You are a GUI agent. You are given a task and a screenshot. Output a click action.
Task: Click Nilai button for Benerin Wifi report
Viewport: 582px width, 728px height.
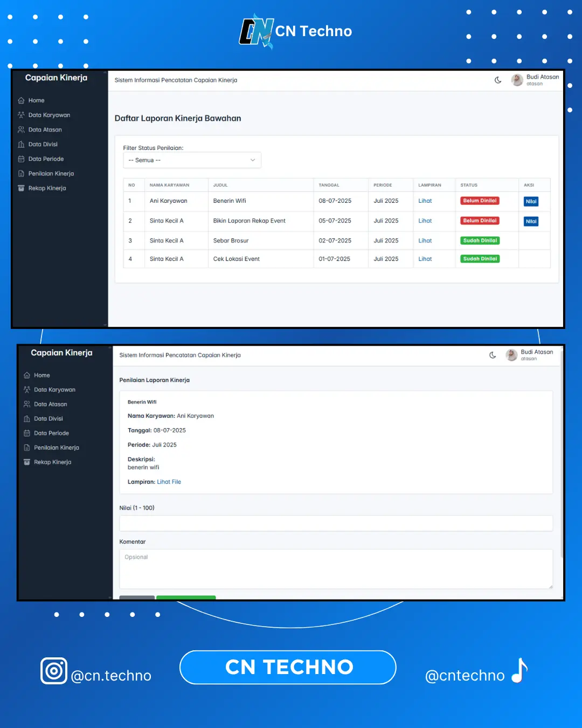pyautogui.click(x=531, y=202)
